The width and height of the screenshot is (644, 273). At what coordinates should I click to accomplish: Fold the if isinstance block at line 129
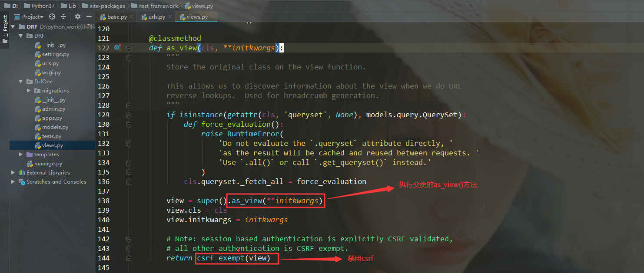coord(129,115)
